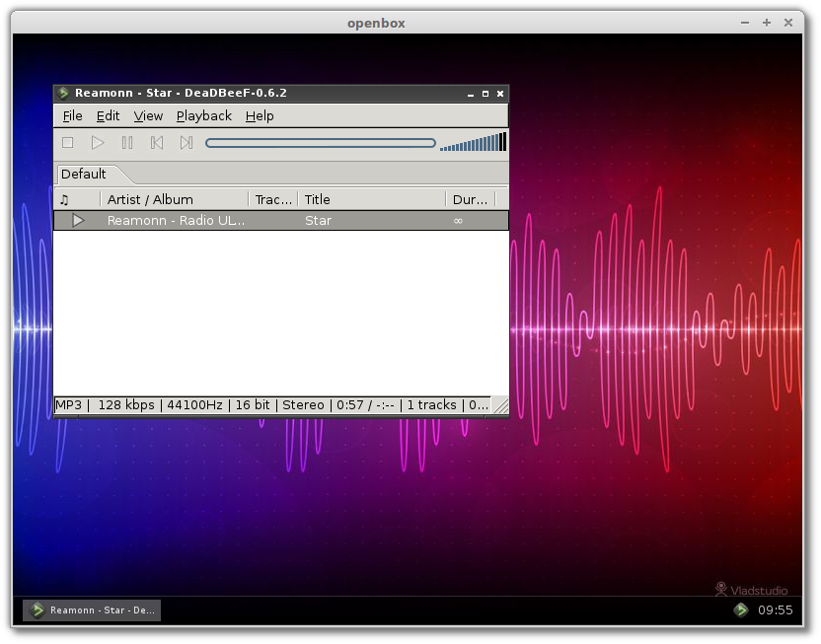Click the infinity duration cell

[458, 221]
